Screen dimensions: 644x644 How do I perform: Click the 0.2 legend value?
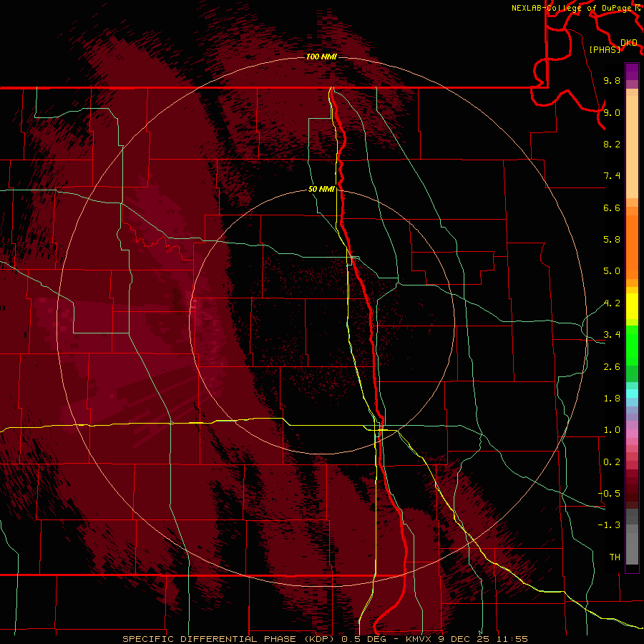(612, 462)
